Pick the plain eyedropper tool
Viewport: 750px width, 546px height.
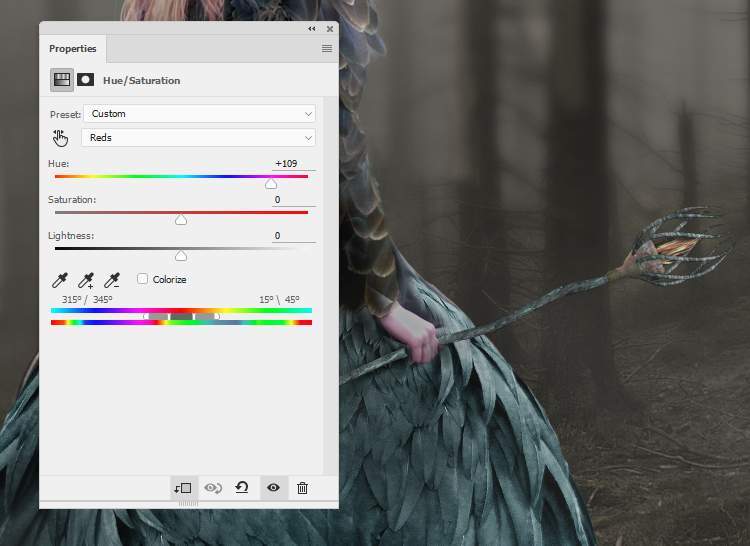(60, 280)
